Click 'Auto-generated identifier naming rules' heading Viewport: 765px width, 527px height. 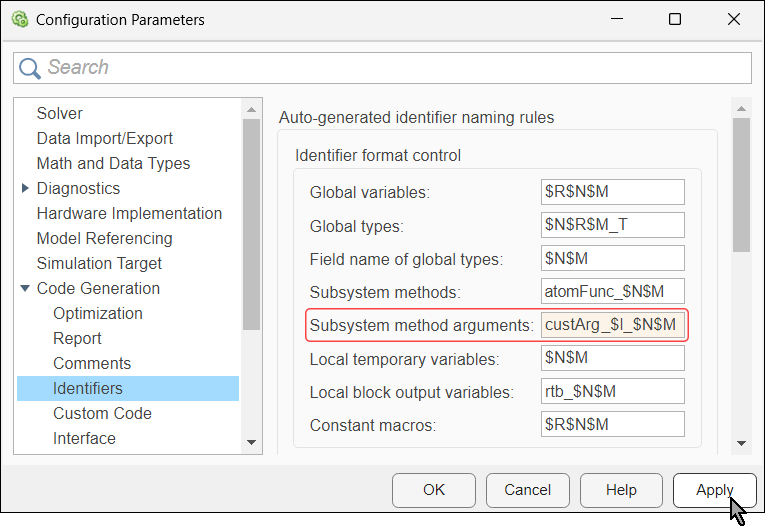click(x=416, y=118)
